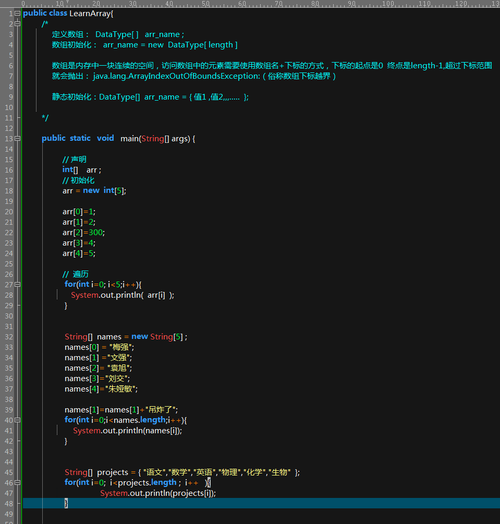
Task: Collapse the projects loop fold on line 46
Action: click(17, 483)
